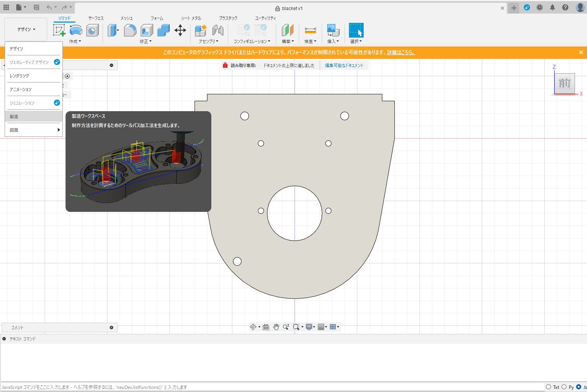Select the Shell tool icon
The image size is (587, 392).
(x=147, y=30)
